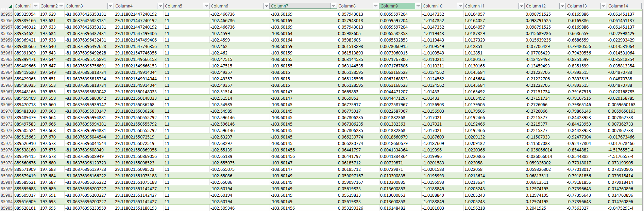The image size is (644, 211).
Task: Open the Column2 filter dropdown arrow
Action: tap(61, 6)
